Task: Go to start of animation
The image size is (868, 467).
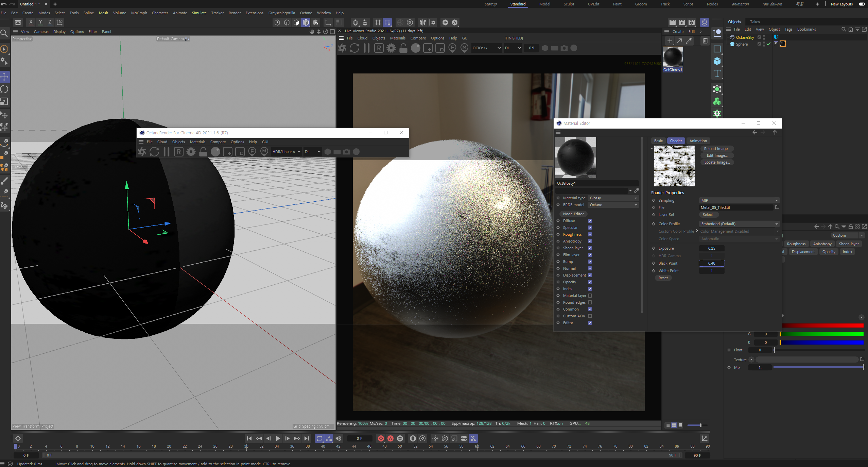Action: pyautogui.click(x=249, y=438)
